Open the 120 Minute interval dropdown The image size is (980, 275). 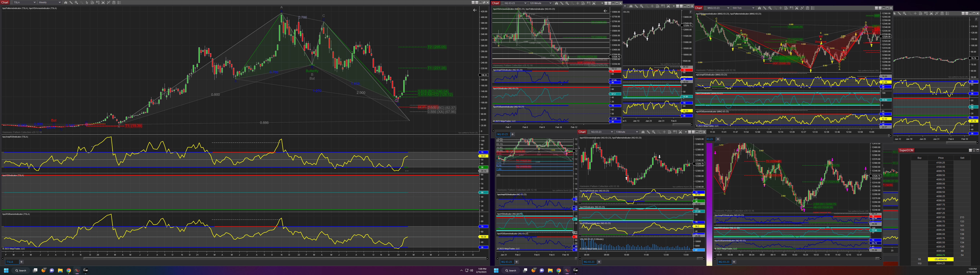(550, 3)
